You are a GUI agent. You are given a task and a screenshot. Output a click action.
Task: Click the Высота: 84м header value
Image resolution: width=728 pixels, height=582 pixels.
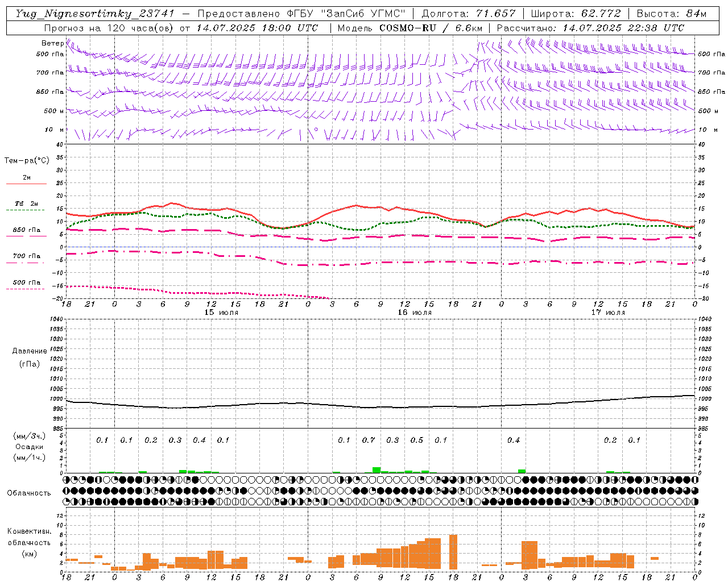click(671, 14)
